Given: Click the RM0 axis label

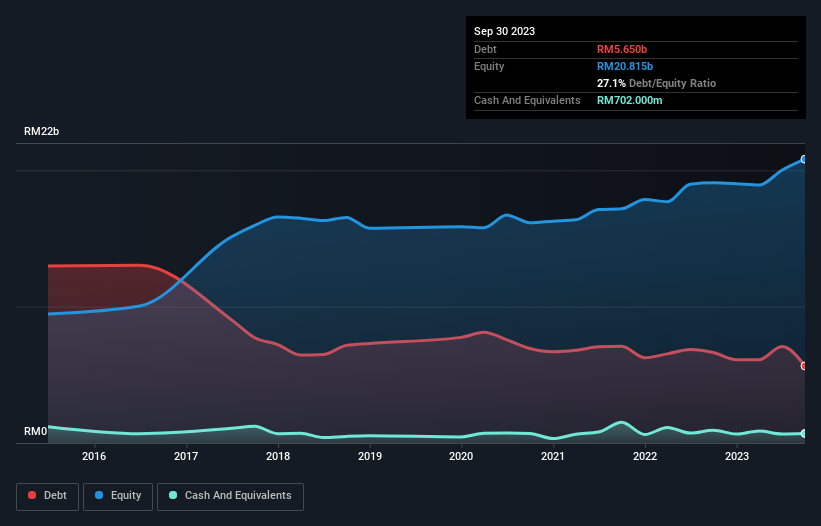Looking at the screenshot, I should click(x=36, y=431).
